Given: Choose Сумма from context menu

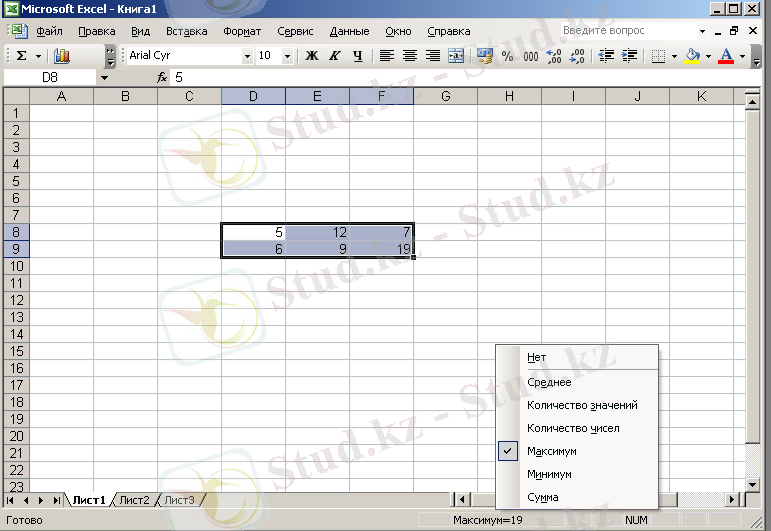Looking at the screenshot, I should coord(542,497).
